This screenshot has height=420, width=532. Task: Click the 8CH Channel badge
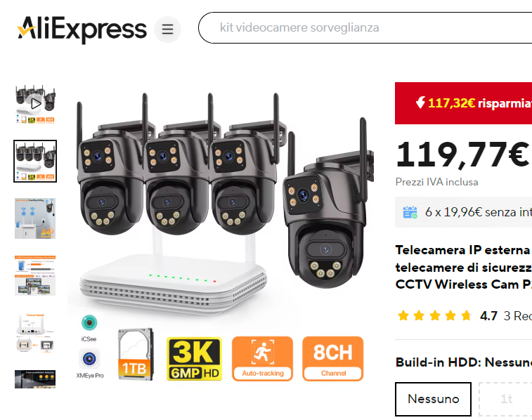click(x=333, y=359)
